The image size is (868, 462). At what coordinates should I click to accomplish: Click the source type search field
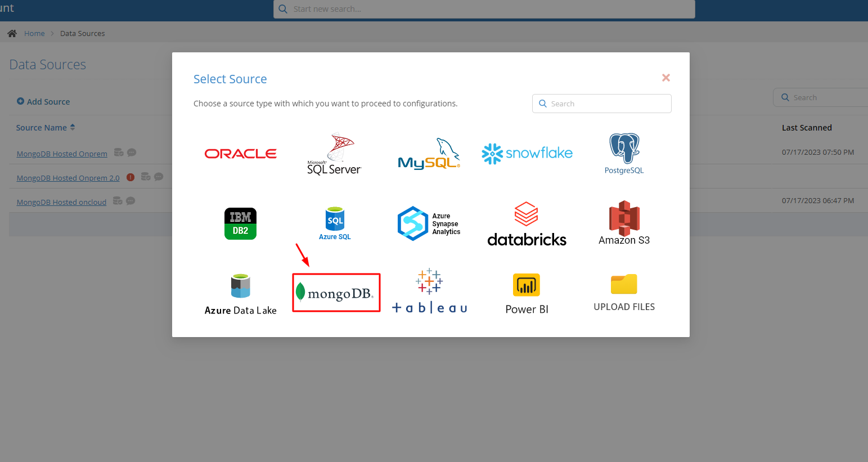pos(602,104)
